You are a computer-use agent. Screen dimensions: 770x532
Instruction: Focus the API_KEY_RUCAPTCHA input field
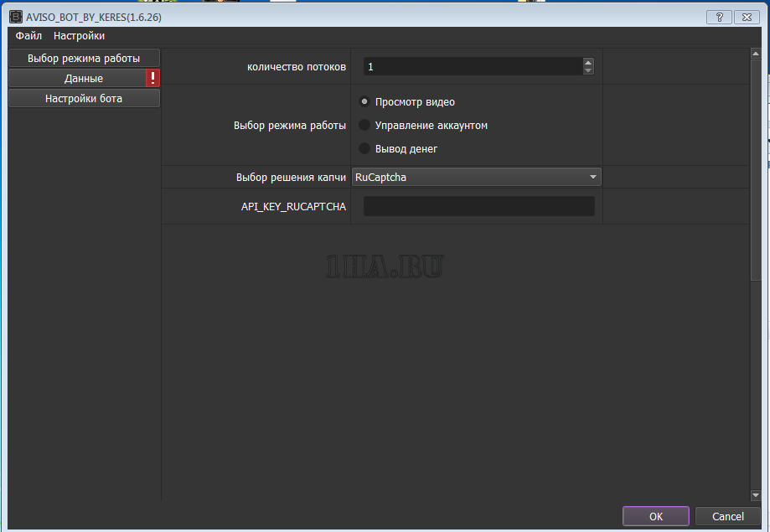pyautogui.click(x=478, y=206)
